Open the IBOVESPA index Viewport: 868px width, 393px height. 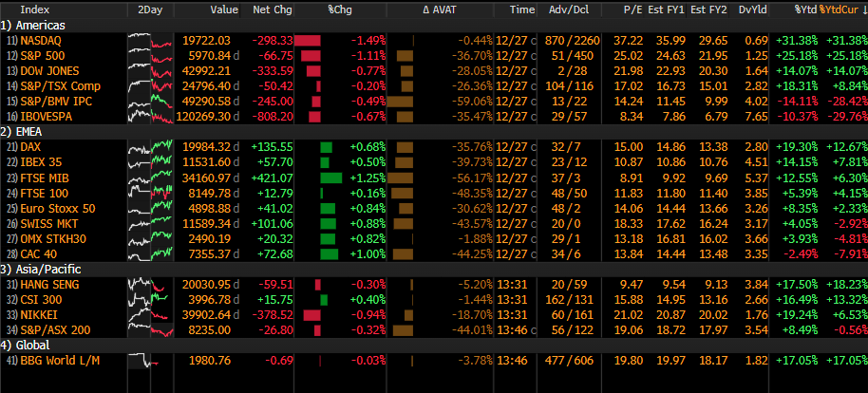click(x=47, y=117)
